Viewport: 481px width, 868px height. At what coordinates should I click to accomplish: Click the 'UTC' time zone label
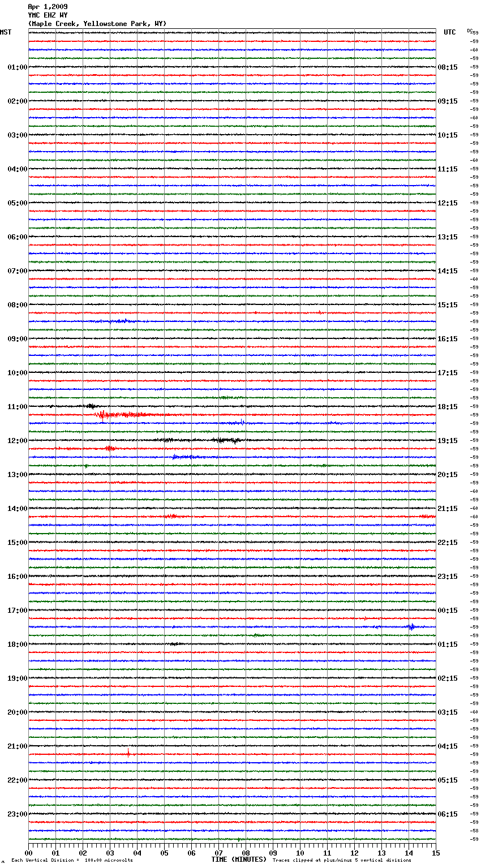(450, 32)
